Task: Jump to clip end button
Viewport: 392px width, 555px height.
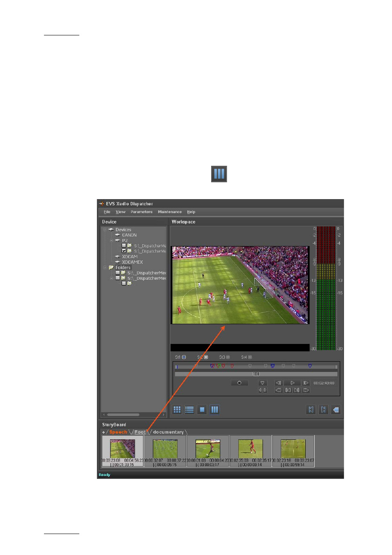Action: [x=297, y=390]
